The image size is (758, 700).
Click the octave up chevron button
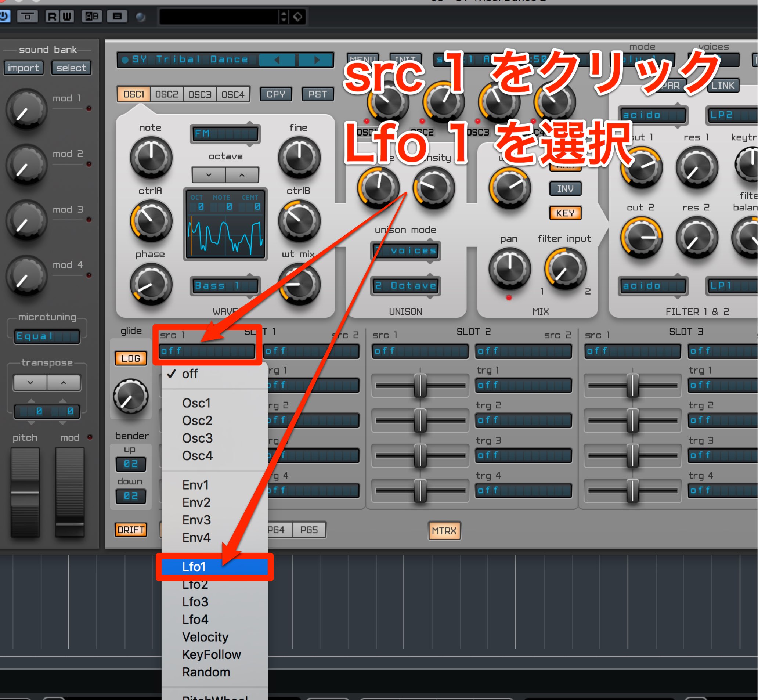pos(242,175)
